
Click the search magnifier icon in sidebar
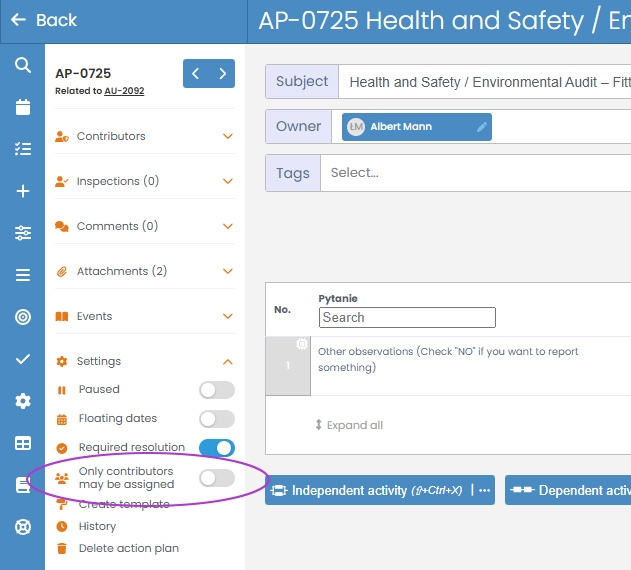(22, 65)
